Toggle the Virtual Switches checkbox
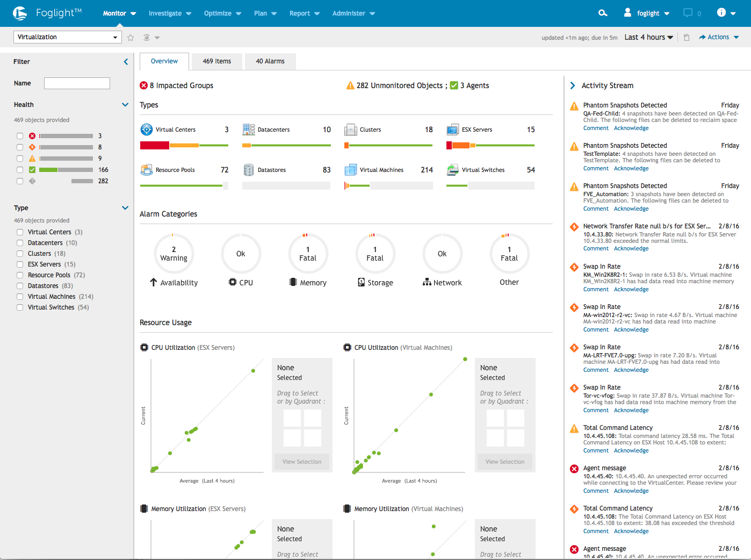751x560 pixels. tap(20, 307)
